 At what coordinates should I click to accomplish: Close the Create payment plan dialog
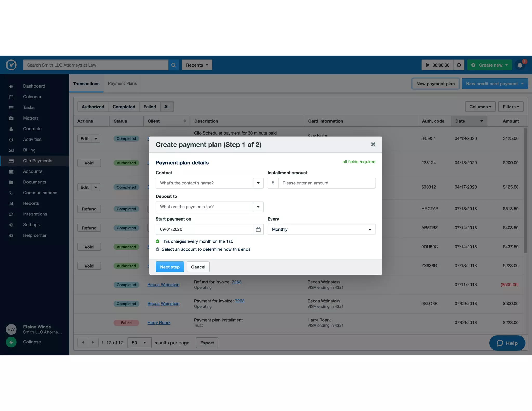[373, 144]
